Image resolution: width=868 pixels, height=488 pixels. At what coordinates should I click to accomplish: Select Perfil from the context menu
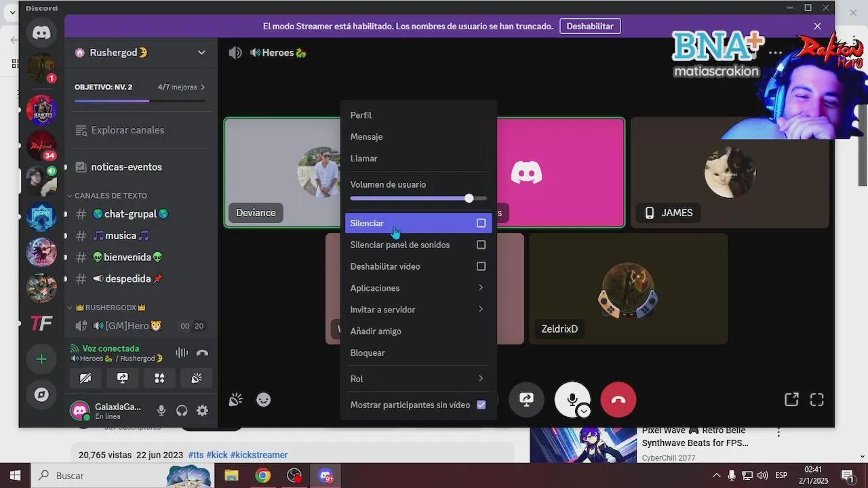(x=361, y=115)
